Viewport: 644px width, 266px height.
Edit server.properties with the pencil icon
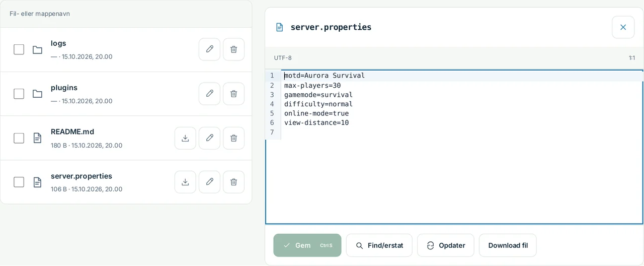[209, 182]
